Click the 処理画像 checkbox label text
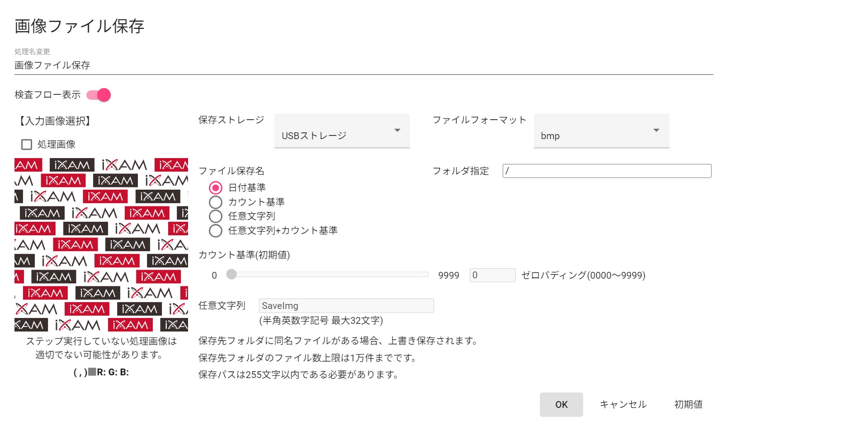 (57, 145)
